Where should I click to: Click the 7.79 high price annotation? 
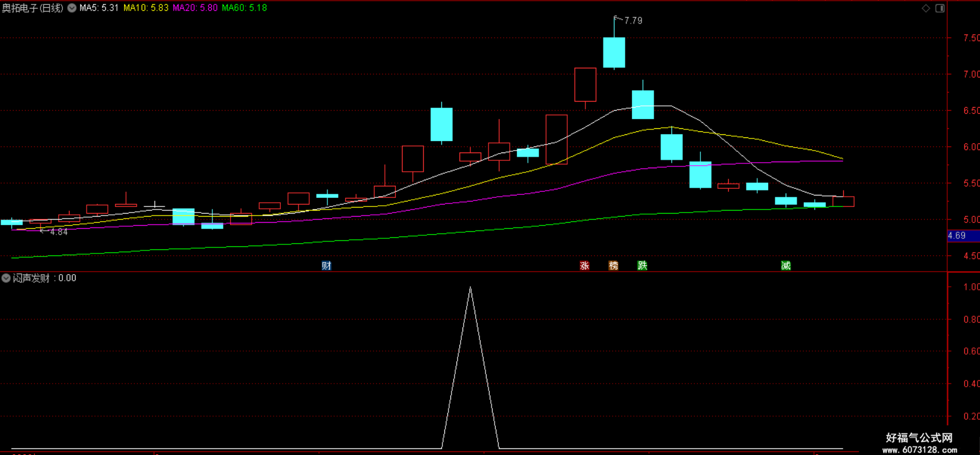[633, 21]
